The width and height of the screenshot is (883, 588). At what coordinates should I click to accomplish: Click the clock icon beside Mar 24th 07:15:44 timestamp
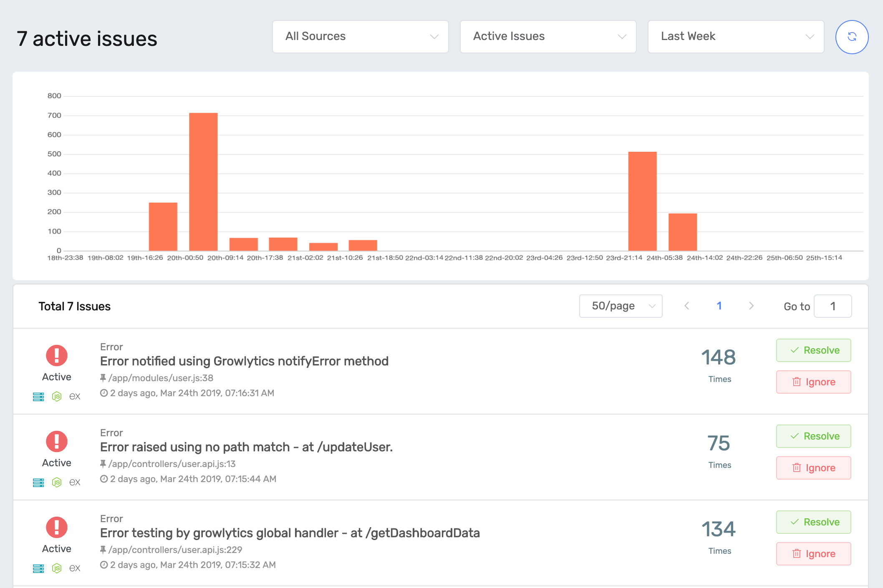point(103,479)
